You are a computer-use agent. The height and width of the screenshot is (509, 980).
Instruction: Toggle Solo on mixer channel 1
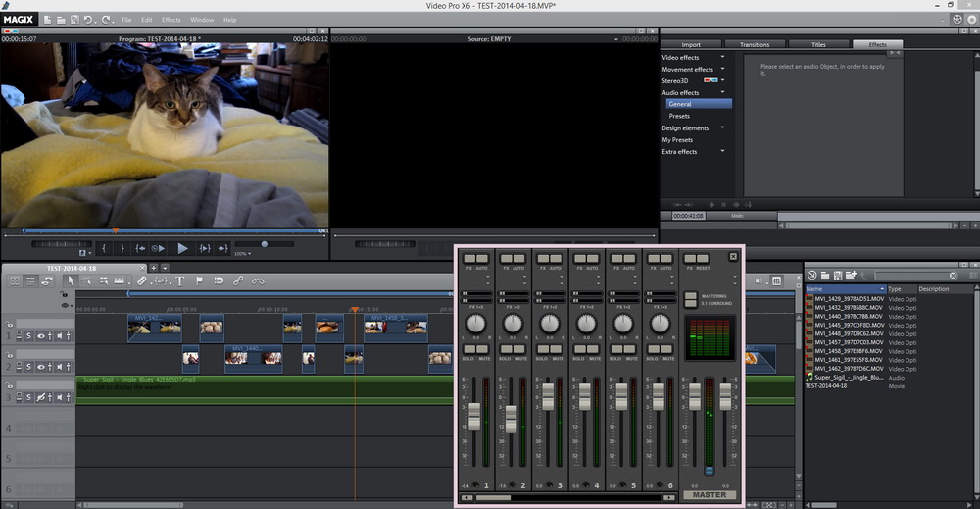pos(468,349)
